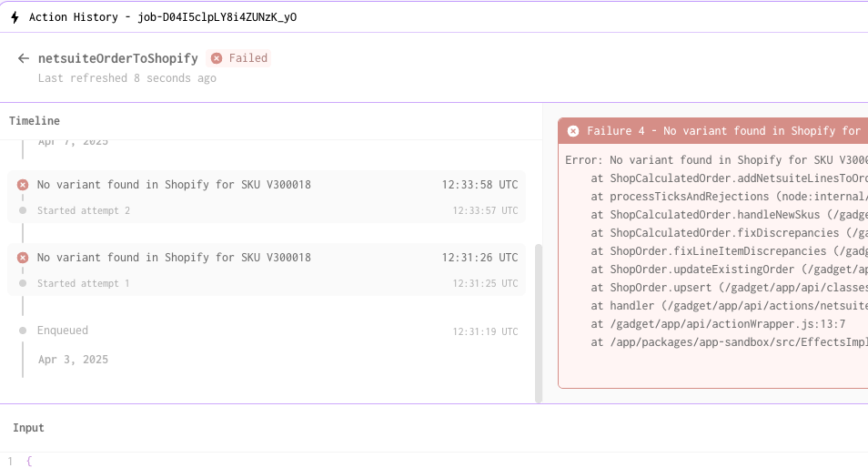Screen dimensions: 868x468
Task: Select the failed attempt at 12:31:26 UTC
Action: click(x=267, y=258)
